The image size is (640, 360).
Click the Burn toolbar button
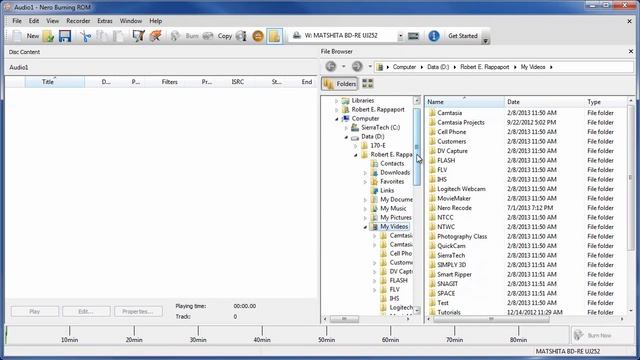[x=184, y=36]
